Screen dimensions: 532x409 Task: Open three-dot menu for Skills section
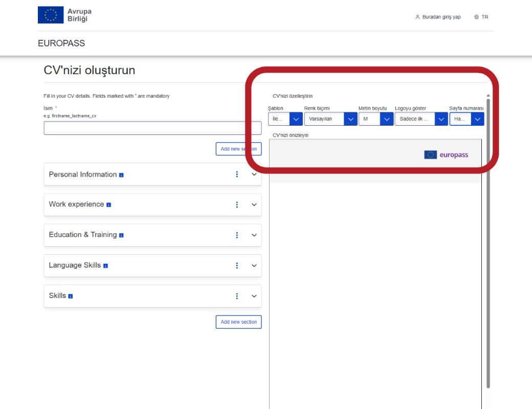pyautogui.click(x=237, y=296)
